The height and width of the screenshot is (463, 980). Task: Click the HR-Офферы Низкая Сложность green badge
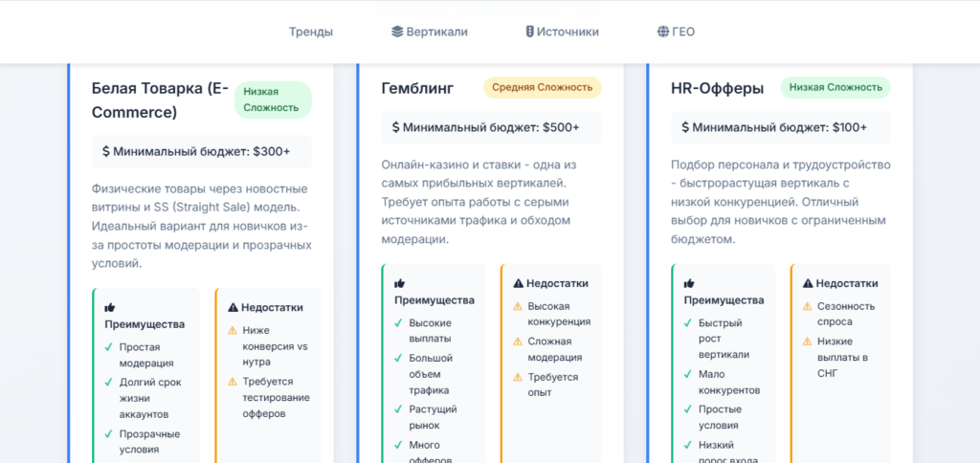(x=835, y=88)
